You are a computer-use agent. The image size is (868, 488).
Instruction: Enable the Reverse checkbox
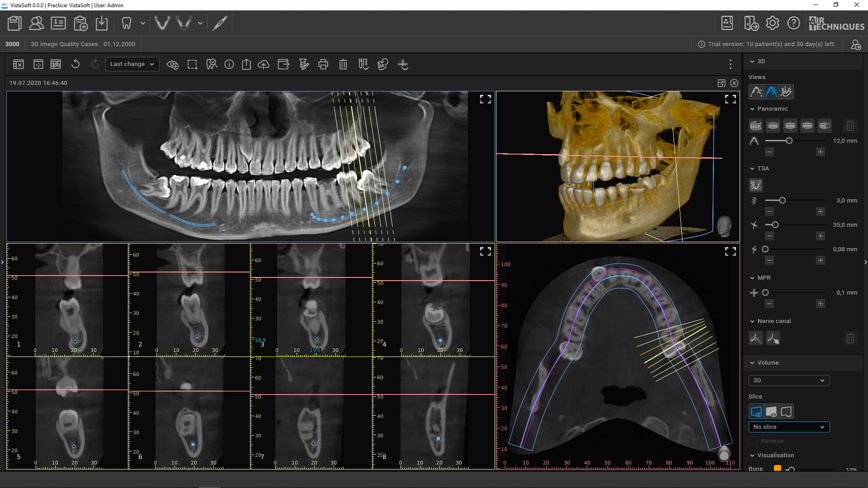[x=753, y=441]
